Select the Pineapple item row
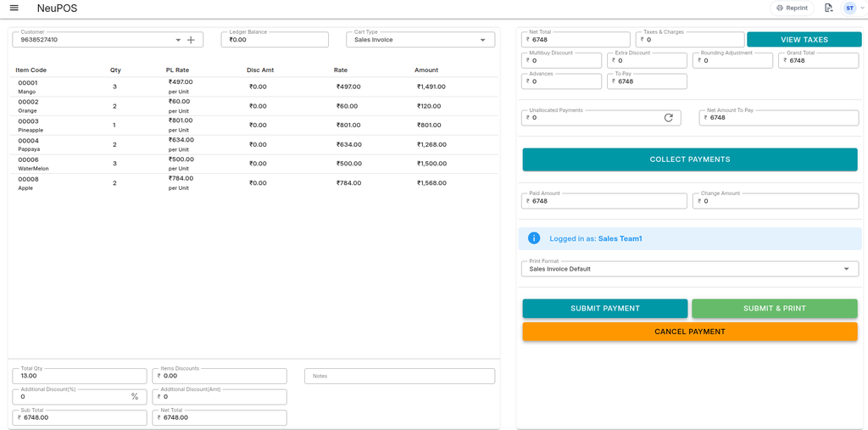868x430 pixels. pyautogui.click(x=253, y=126)
